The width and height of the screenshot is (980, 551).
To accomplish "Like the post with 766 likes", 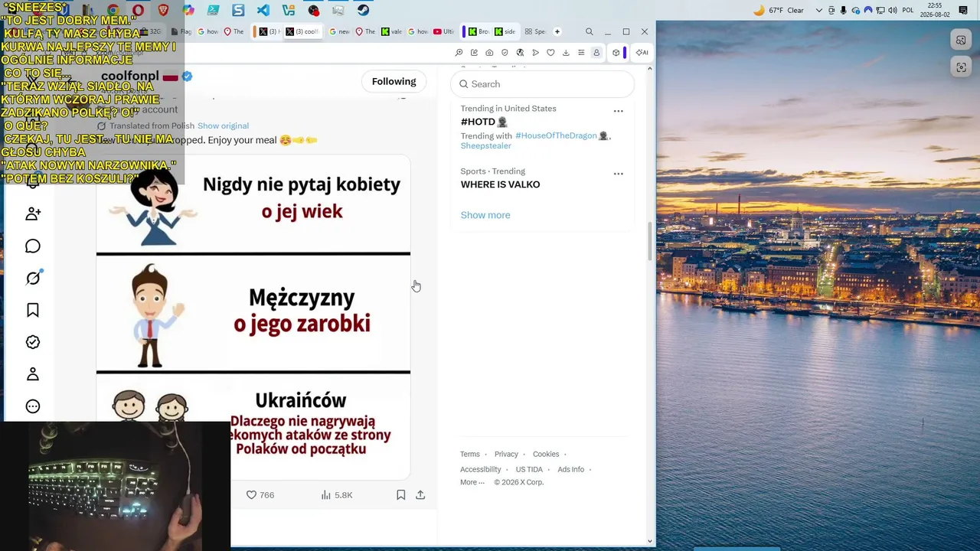I will [x=260, y=495].
